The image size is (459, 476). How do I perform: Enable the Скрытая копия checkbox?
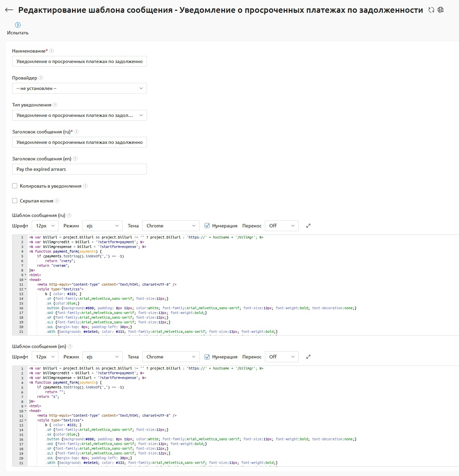click(x=15, y=201)
